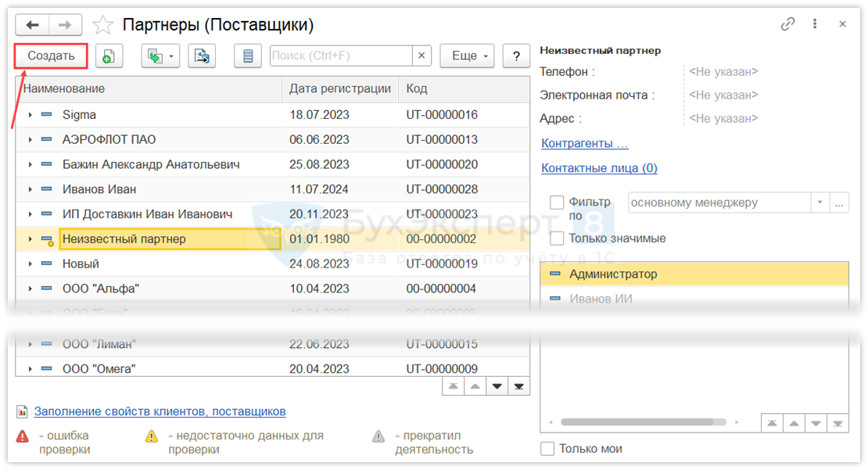Click the favorites star icon near title
This screenshot has width=868, height=470.
click(103, 25)
